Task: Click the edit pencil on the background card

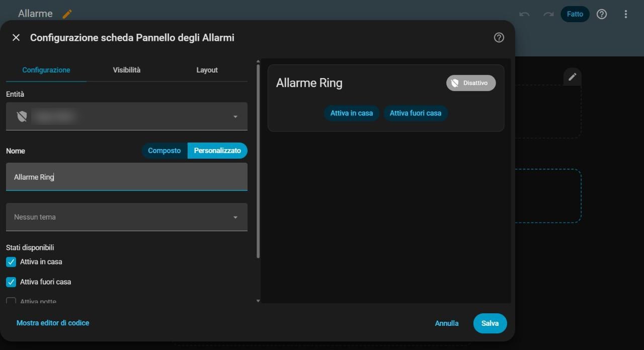Action: (x=573, y=77)
